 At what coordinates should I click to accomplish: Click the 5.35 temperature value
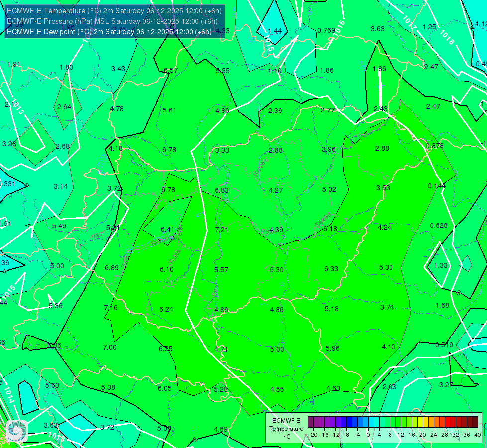pyautogui.click(x=223, y=71)
